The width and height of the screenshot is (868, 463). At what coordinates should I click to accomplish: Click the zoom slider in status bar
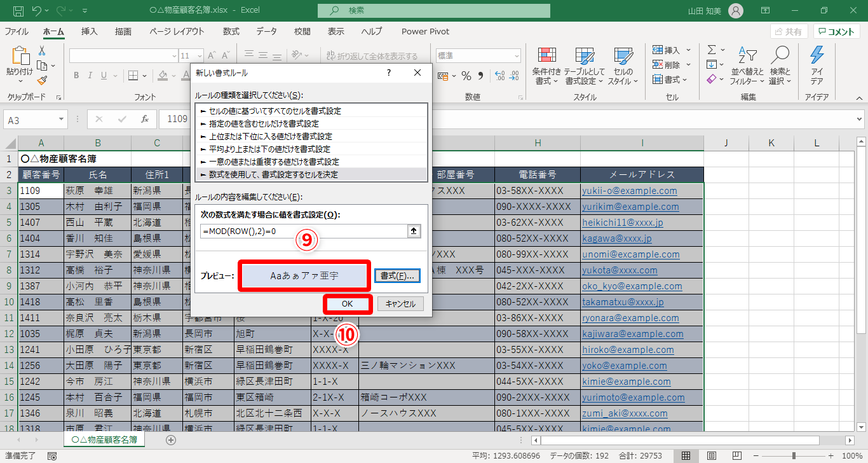[x=792, y=456]
